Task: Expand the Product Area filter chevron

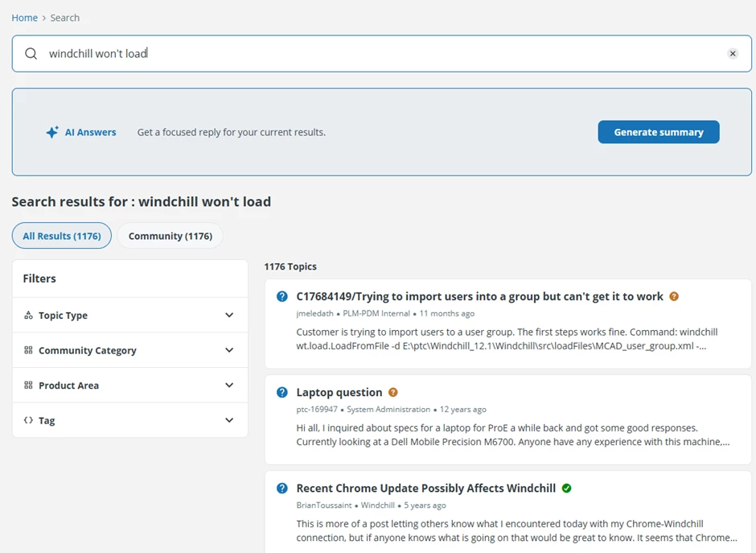Action: tap(229, 385)
